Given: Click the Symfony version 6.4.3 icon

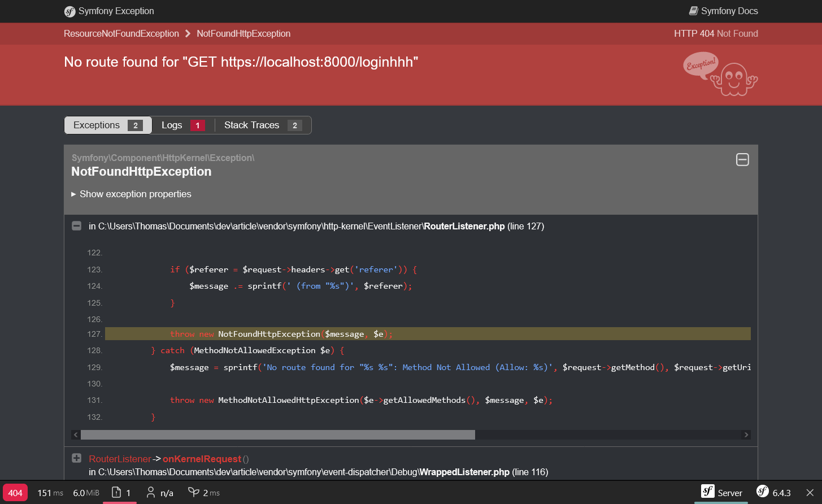Looking at the screenshot, I should tap(763, 492).
